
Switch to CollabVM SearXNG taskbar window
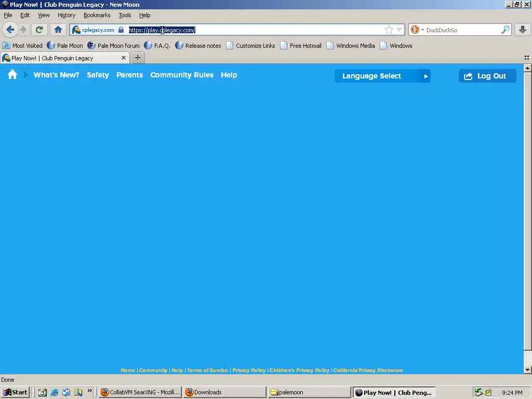140,392
